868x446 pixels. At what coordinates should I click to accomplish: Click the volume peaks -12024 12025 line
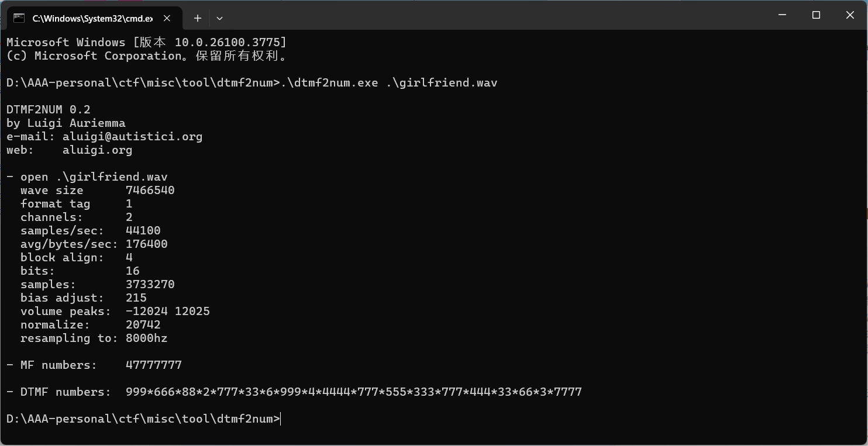coord(115,311)
